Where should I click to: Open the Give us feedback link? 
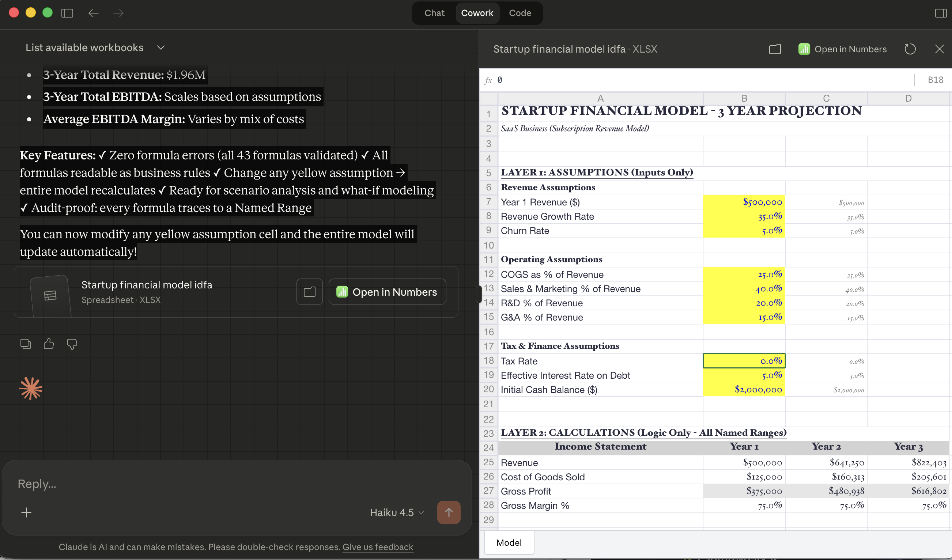(377, 547)
